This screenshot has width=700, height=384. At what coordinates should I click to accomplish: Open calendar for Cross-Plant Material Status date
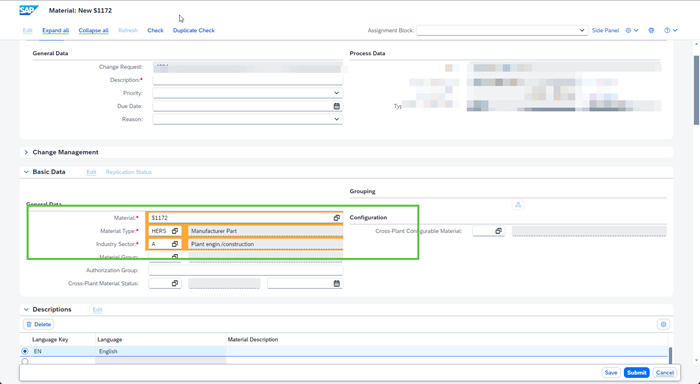coord(337,284)
